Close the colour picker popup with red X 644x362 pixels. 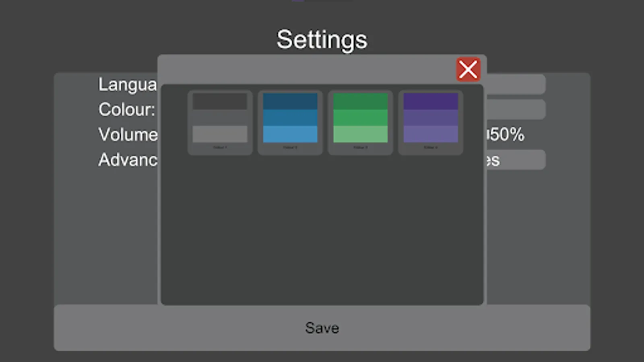click(x=468, y=70)
